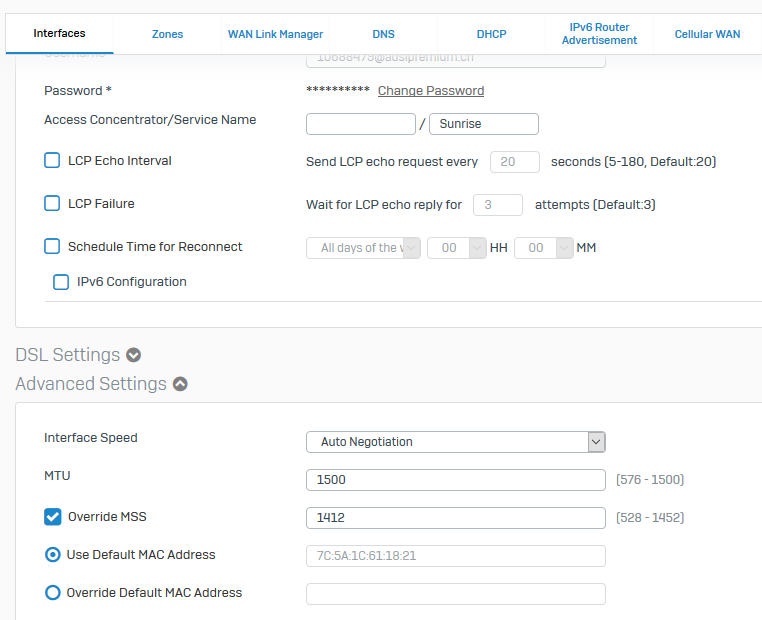
Task: Open IPv6 Router Advertisement tab
Action: coord(599,34)
